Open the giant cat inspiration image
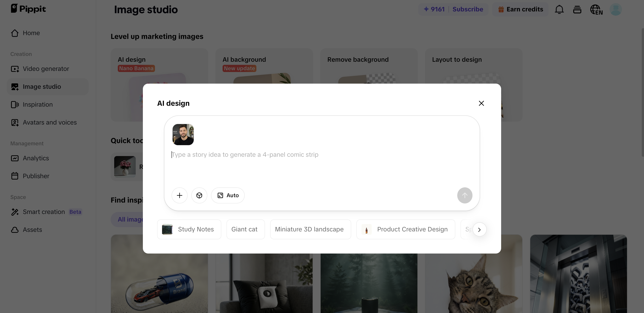Viewport: 644px width, 313px height. click(474, 283)
